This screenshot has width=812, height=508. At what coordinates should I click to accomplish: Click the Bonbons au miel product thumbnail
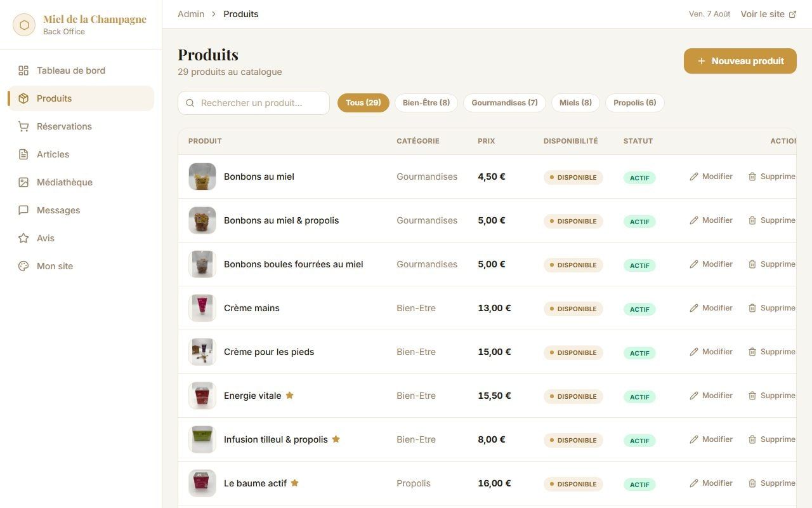tap(202, 177)
